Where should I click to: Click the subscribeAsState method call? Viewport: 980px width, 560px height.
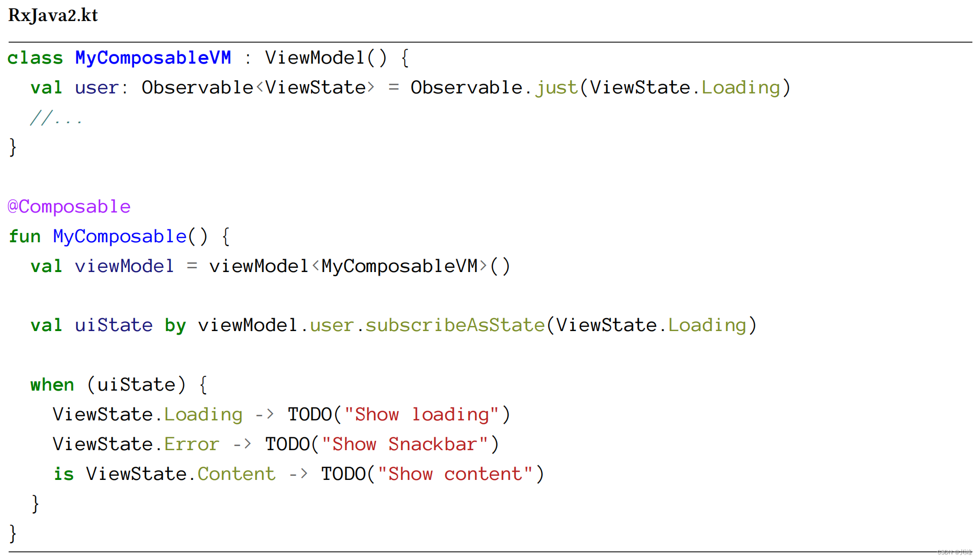pos(454,325)
